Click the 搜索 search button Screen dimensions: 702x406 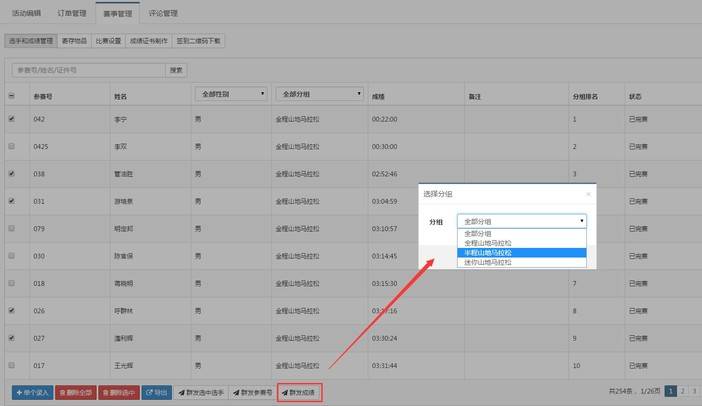(176, 70)
